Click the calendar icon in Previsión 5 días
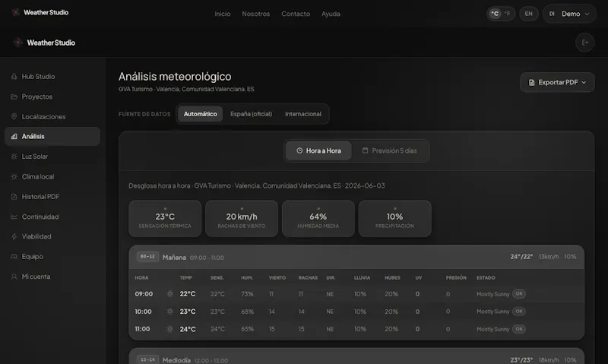 pyautogui.click(x=365, y=150)
